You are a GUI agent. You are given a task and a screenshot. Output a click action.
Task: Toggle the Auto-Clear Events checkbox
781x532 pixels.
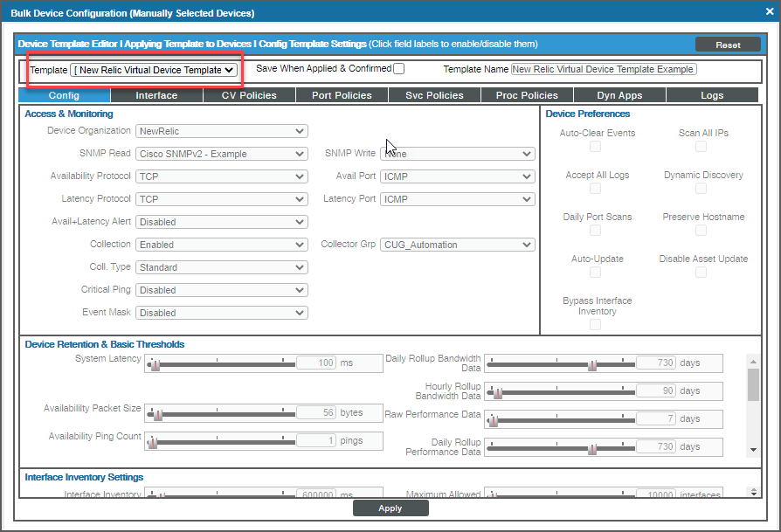tap(595, 147)
